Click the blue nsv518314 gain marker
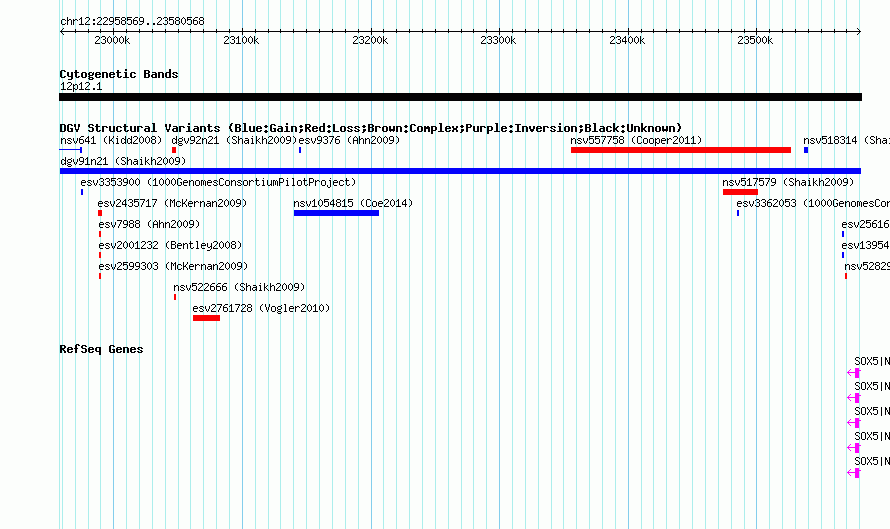 tap(806, 150)
